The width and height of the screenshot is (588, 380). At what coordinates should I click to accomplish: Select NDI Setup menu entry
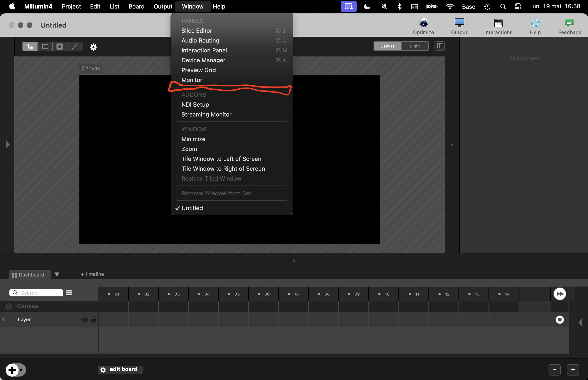coord(195,105)
